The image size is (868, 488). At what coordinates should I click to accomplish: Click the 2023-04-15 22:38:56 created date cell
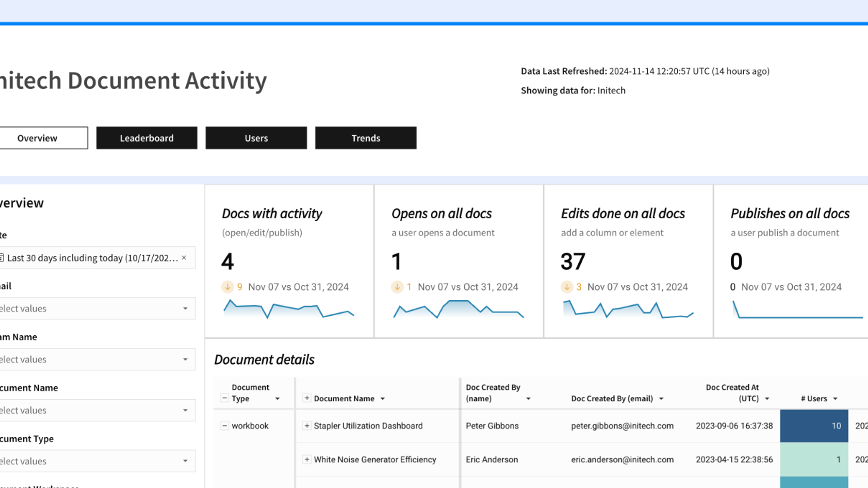[x=734, y=459]
